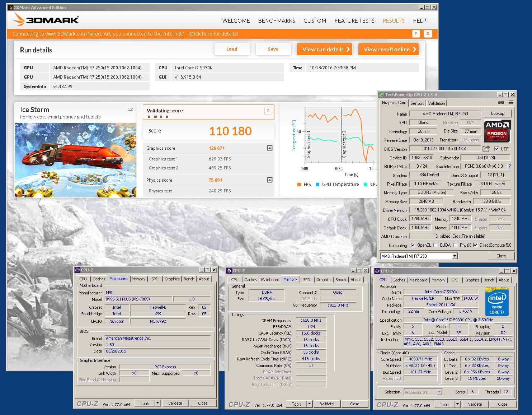Switch to the Sensors tab in GPU-Z
This screenshot has height=415, width=532.
[417, 103]
